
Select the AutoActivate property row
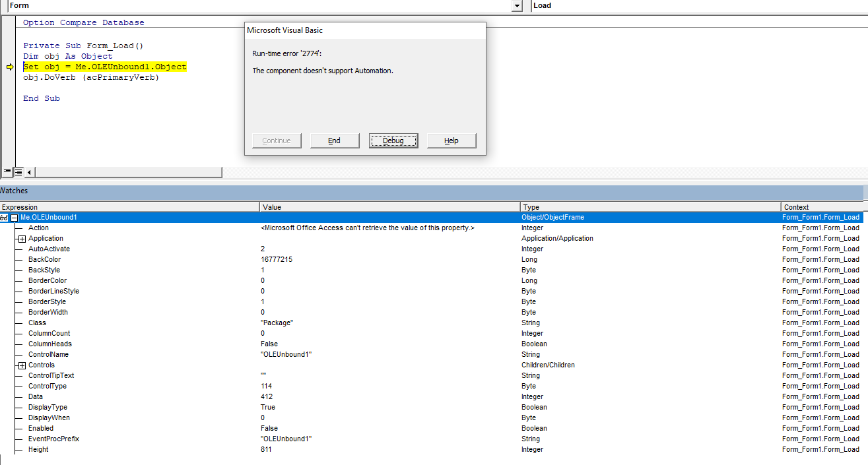[x=432, y=249]
